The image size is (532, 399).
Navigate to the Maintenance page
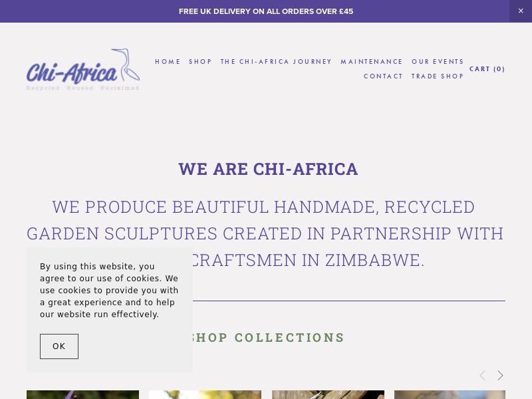(x=372, y=62)
